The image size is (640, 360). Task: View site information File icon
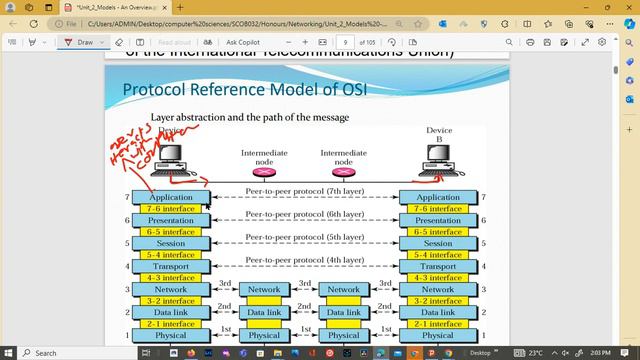click(x=66, y=24)
